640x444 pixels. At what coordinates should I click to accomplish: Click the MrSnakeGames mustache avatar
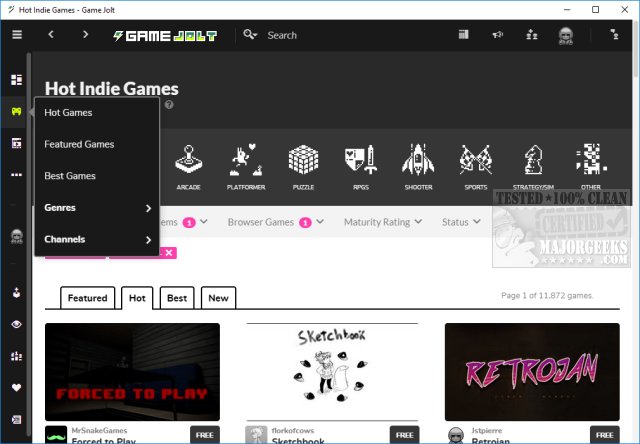point(56,435)
